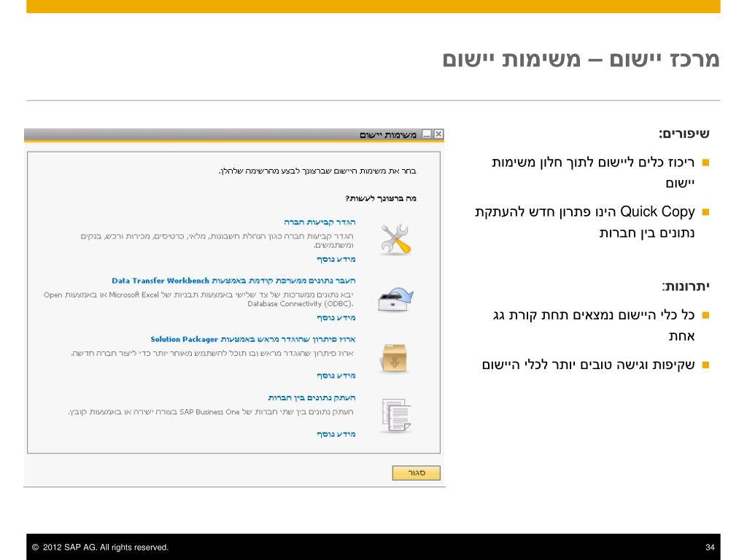Click the Quick Copy bullet text
The width and height of the screenshot is (747, 560).
(x=584, y=222)
